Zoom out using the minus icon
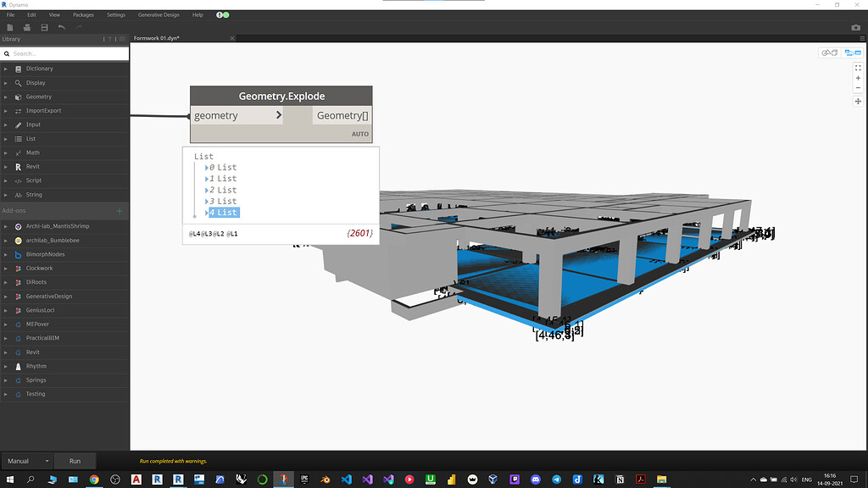Screen dimensions: 868x488 pos(858,88)
